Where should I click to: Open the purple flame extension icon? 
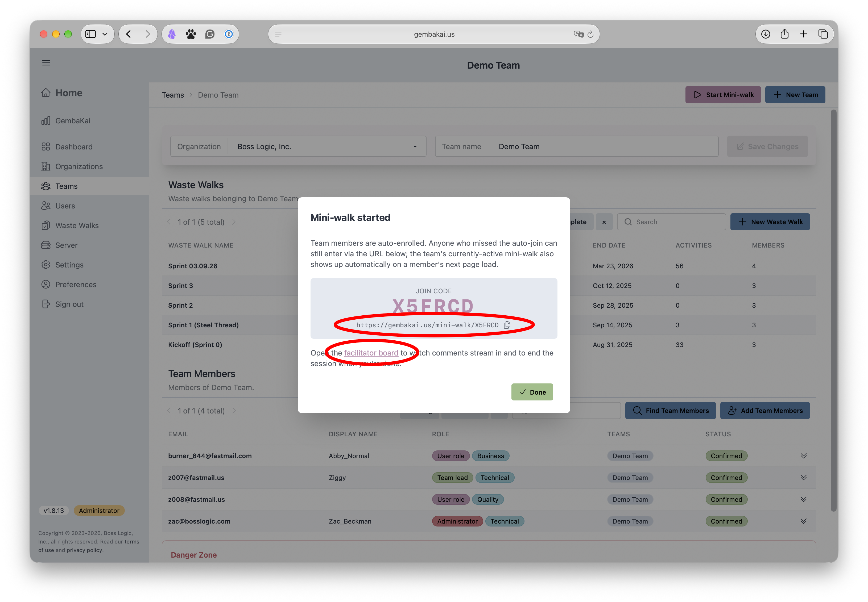(x=172, y=34)
